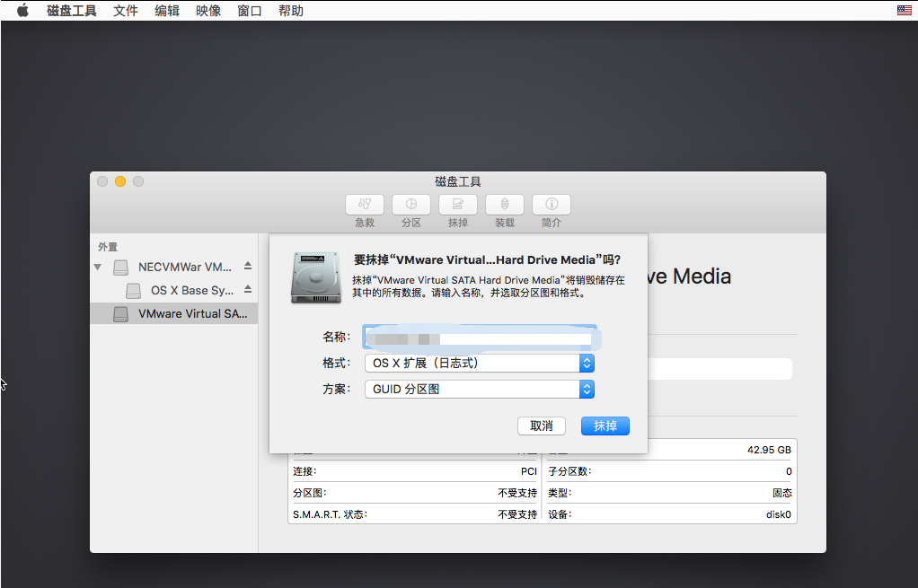918x588 pixels.
Task: Click the 外置 sidebar heading
Action: (x=108, y=247)
